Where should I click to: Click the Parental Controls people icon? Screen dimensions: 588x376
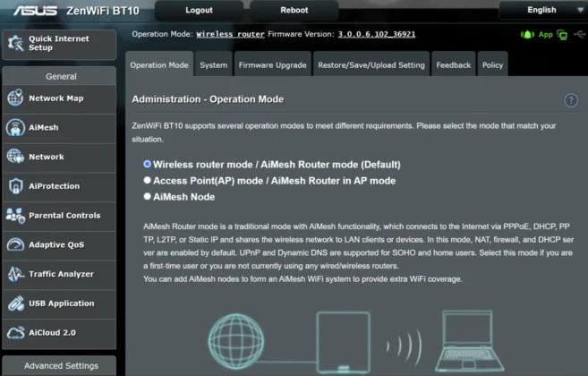(15, 216)
